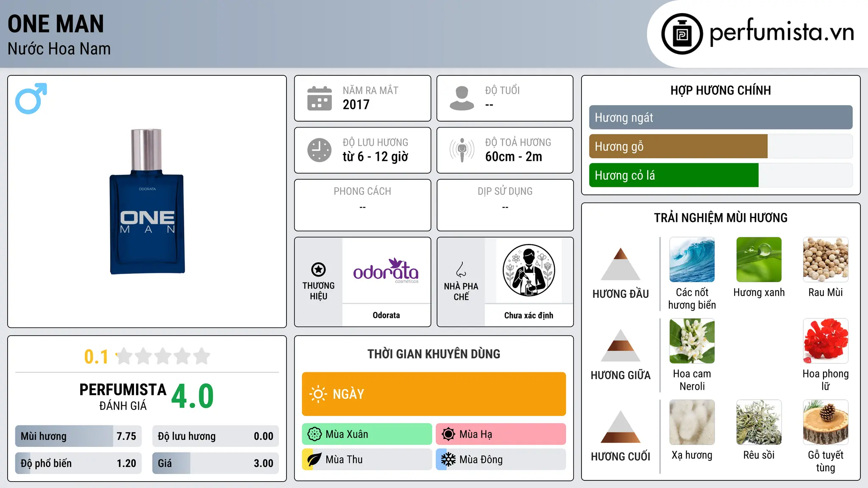This screenshot has width=868, height=488.
Task: Click the Thời gian khuyên dùng heading
Action: [434, 354]
